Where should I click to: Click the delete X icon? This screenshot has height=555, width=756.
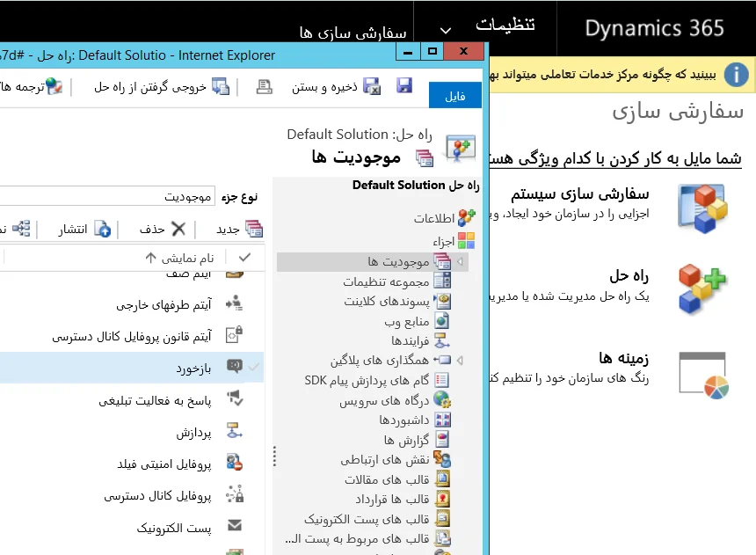coord(178,229)
